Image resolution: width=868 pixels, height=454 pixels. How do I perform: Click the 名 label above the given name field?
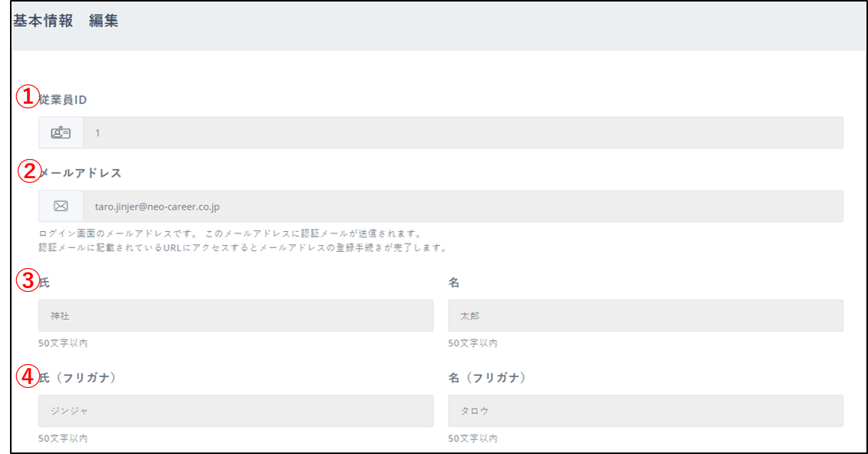pos(454,283)
